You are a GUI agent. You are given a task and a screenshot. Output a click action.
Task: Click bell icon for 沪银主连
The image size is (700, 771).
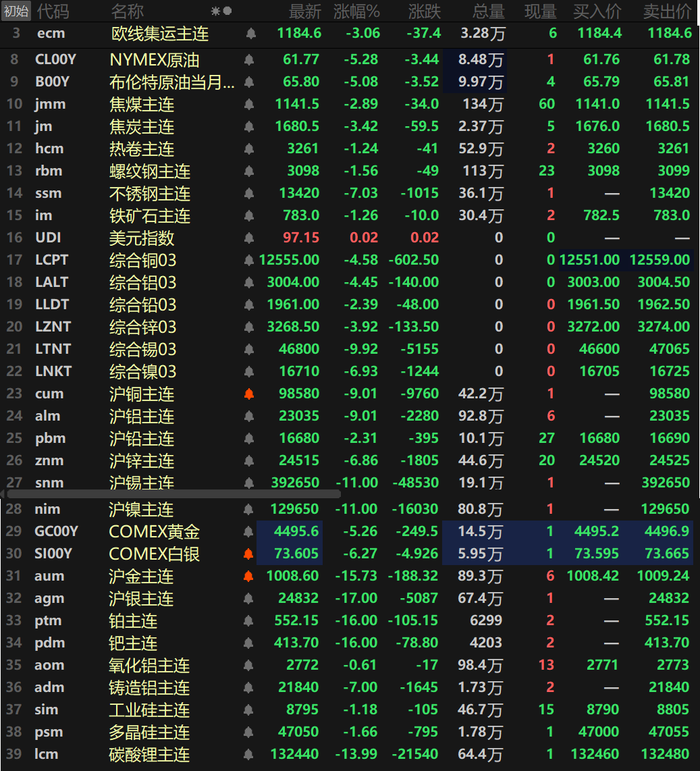click(x=249, y=598)
